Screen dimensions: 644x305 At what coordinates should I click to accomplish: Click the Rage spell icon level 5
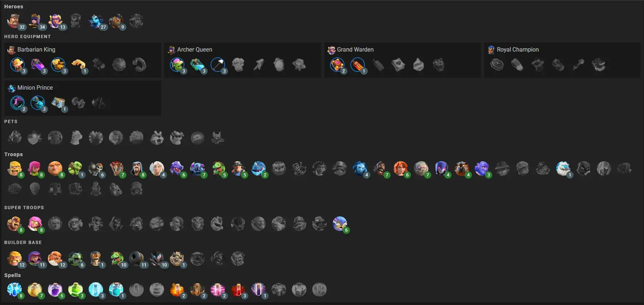(x=55, y=290)
